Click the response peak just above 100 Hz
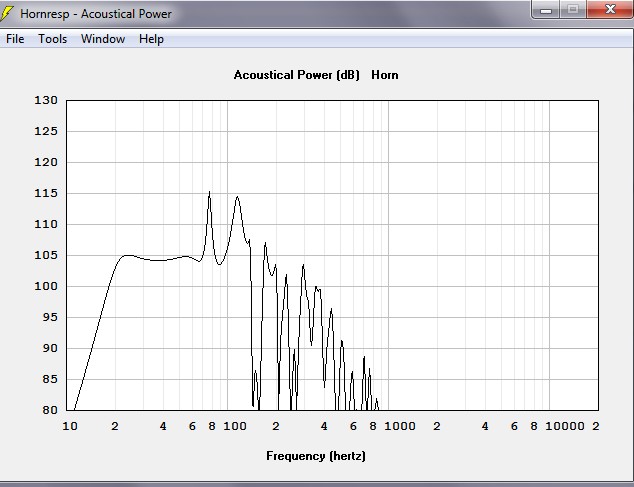 click(x=237, y=197)
